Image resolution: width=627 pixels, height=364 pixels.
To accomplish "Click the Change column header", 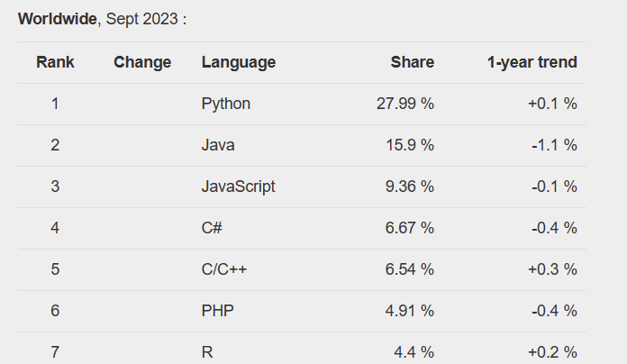I will coord(142,62).
